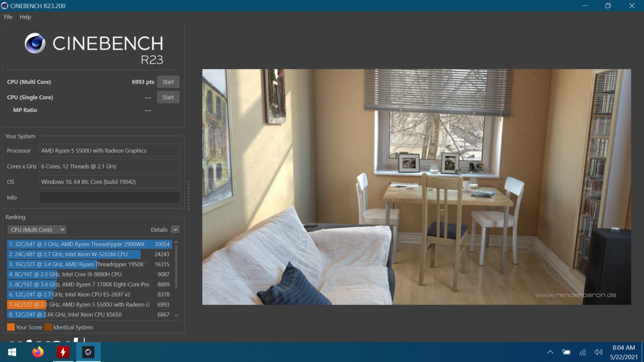
Task: Open the CPU (Multi Core) ranking dropdown
Action: pyautogui.click(x=37, y=230)
